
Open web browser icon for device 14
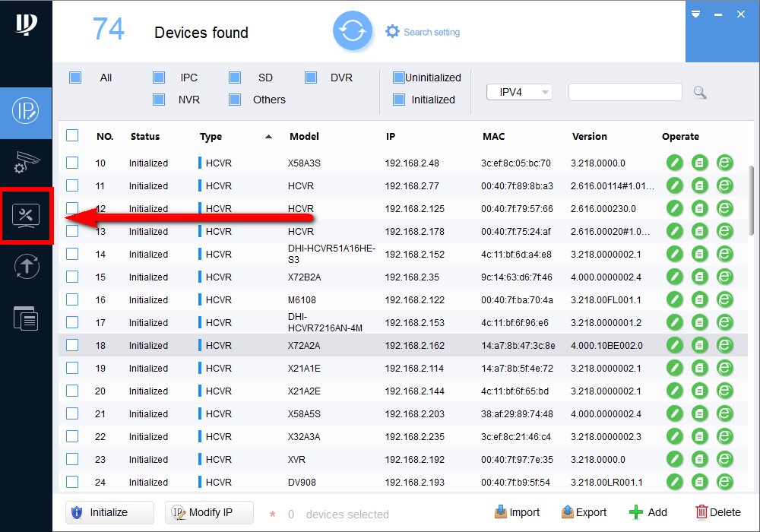tap(725, 254)
